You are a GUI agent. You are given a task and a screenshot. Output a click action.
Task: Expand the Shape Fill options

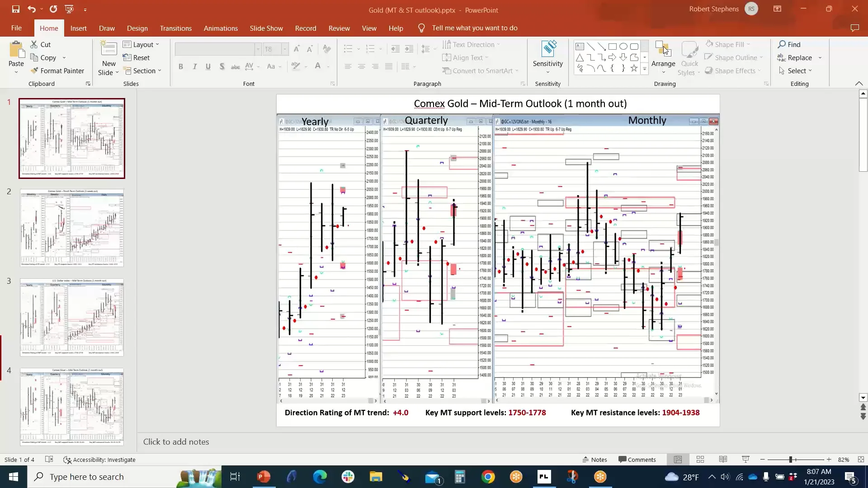pyautogui.click(x=749, y=44)
